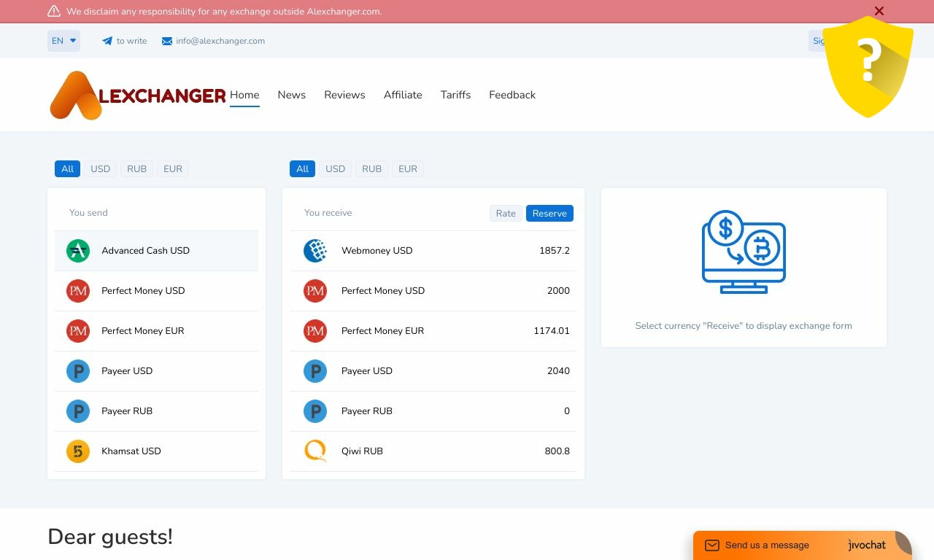Select RUB filter above You send
The height and width of the screenshot is (560, 934).
point(137,169)
